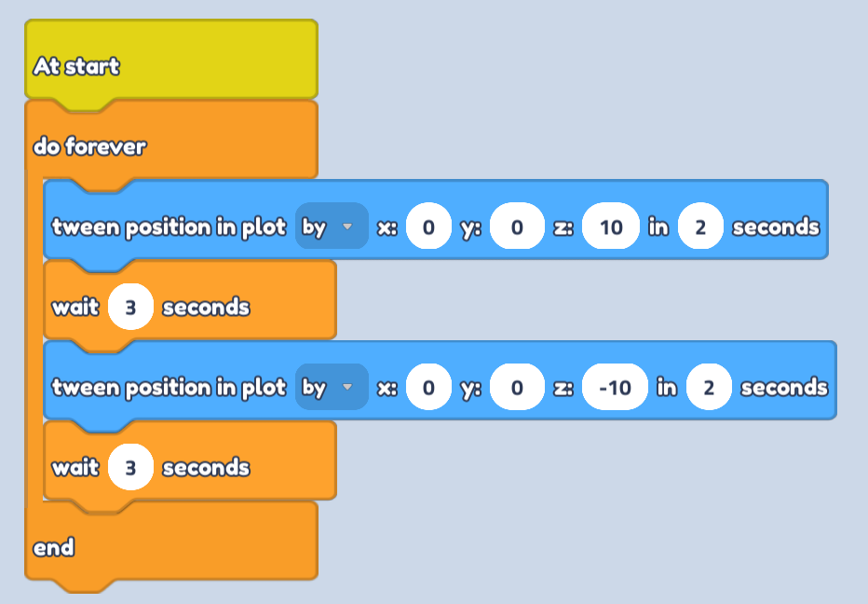The width and height of the screenshot is (868, 604).
Task: Click the duration seconds field in the second tween block
Action: click(709, 387)
